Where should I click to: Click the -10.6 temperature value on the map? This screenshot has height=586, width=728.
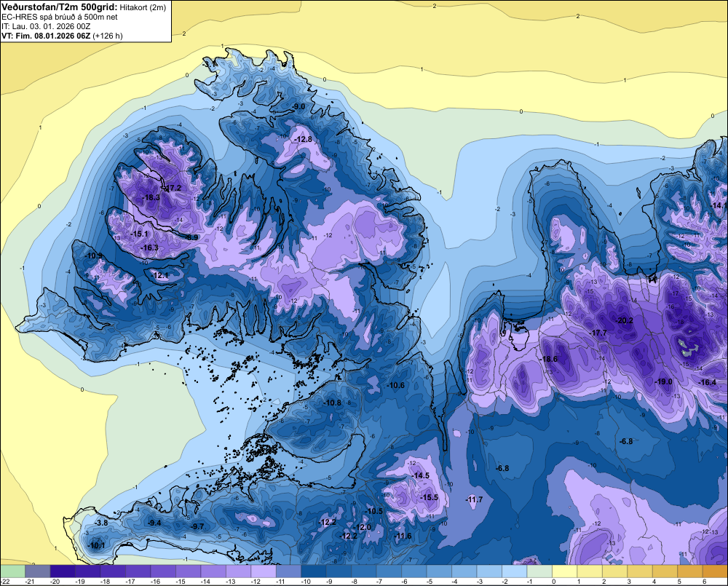(395, 385)
